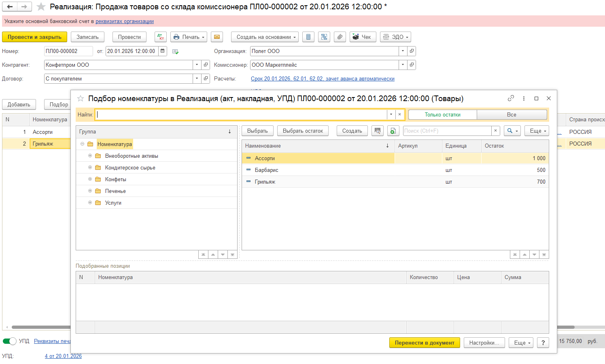
Task: Add the document to favorites with star
Action: click(x=41, y=7)
